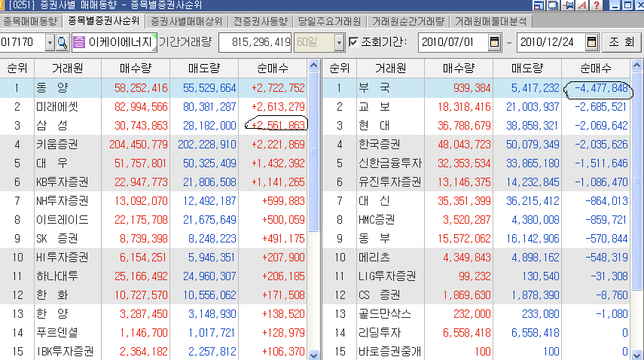Click the purple 증 badge next to 이케이에너지
Image resolution: width=644 pixels, height=360 pixels.
[x=79, y=42]
